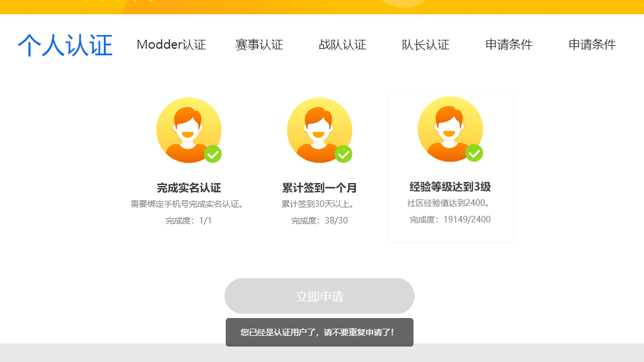Open the 队长认证 tab
The image size is (644, 362).
click(425, 45)
